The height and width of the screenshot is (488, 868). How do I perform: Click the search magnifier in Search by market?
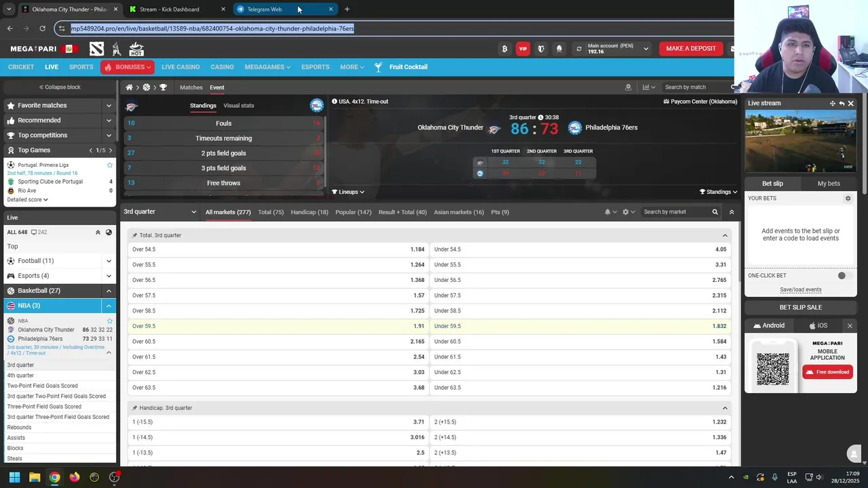(x=715, y=212)
